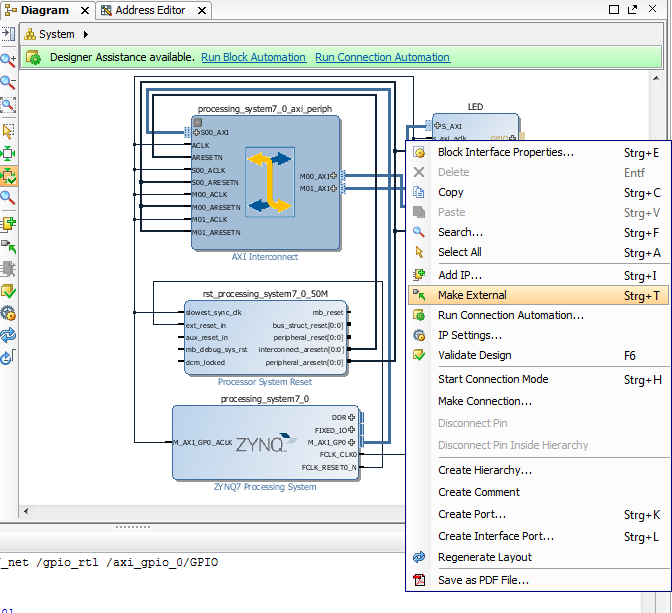Image resolution: width=672 pixels, height=613 pixels.
Task: Click the Designer Assistance icon in green banner
Action: [33, 57]
